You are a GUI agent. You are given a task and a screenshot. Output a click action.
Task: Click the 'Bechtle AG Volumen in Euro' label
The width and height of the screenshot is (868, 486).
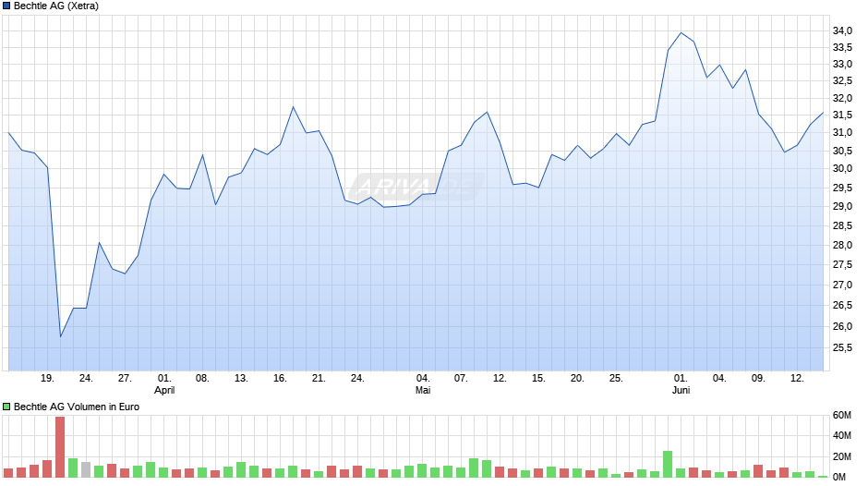pyautogui.click(x=77, y=407)
